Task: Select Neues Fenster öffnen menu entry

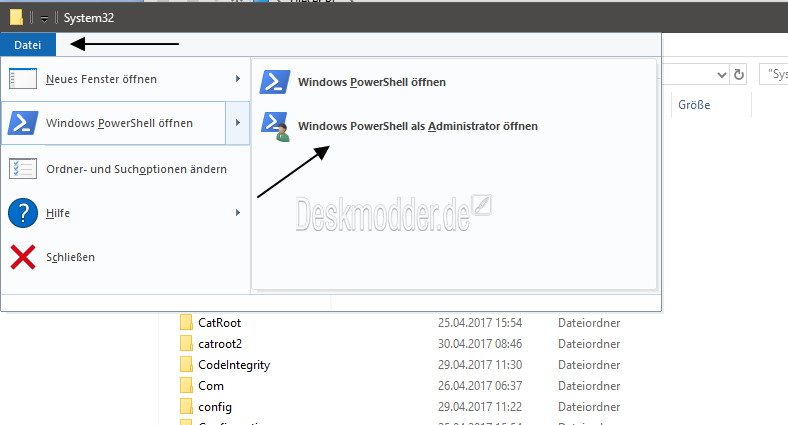Action: coord(126,79)
